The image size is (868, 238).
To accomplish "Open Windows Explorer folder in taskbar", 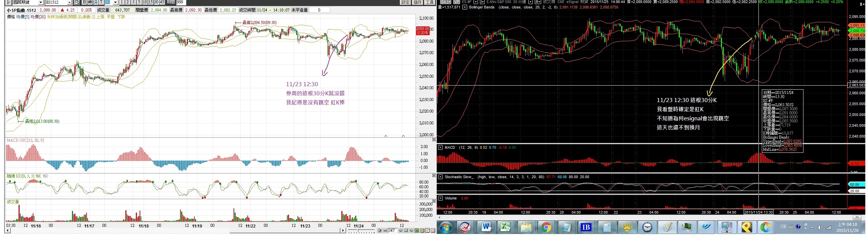I will point(526,228).
